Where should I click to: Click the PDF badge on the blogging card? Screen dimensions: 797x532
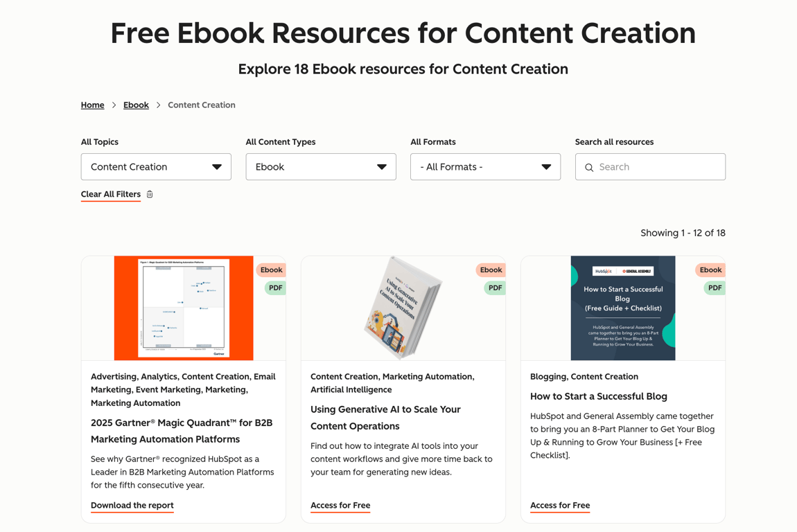click(714, 287)
